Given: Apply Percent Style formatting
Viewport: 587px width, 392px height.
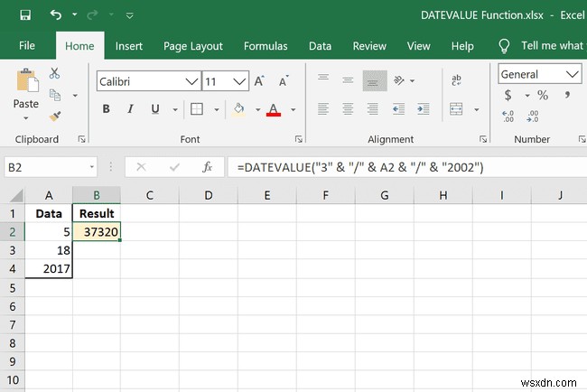Looking at the screenshot, I should click(x=543, y=95).
